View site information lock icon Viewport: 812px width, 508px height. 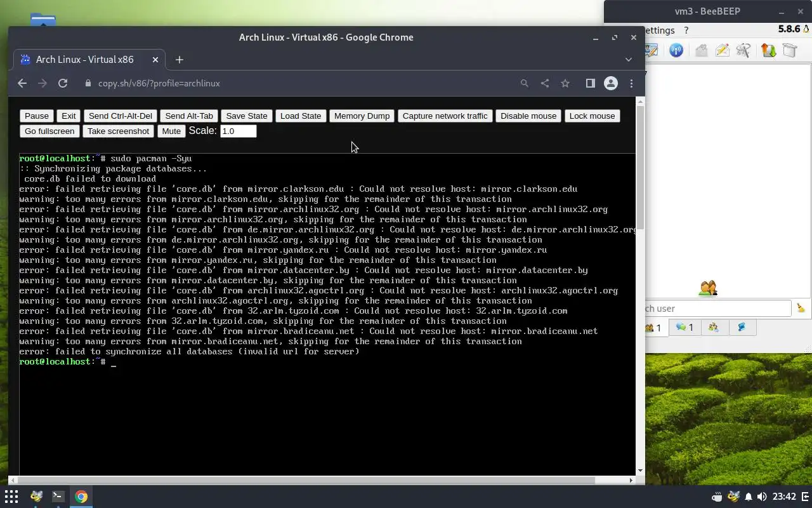click(88, 83)
